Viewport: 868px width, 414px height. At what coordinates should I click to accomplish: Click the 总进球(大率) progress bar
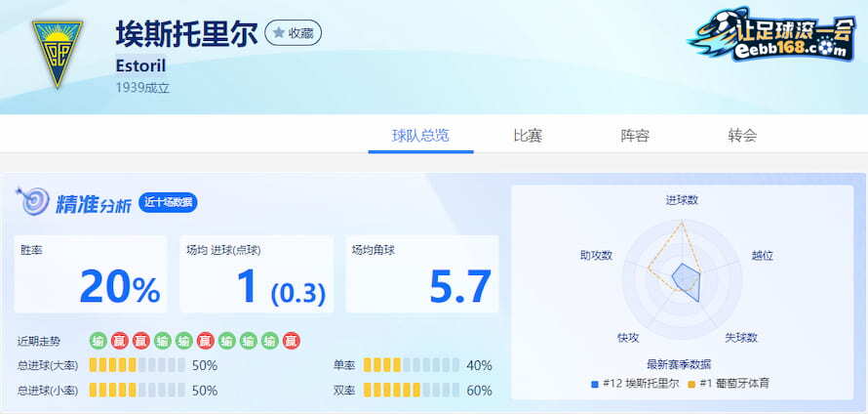(x=137, y=365)
